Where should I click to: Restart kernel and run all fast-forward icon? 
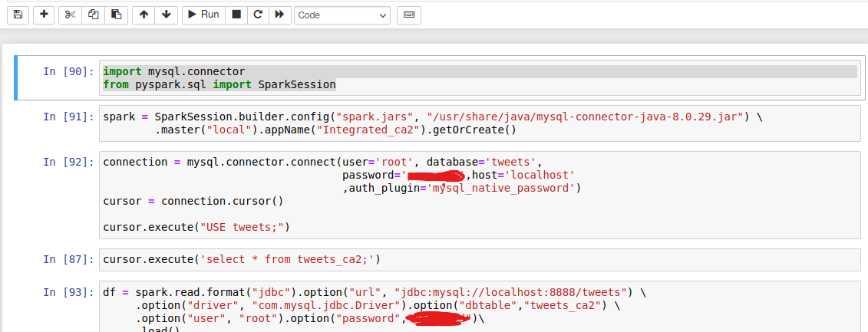click(x=279, y=15)
